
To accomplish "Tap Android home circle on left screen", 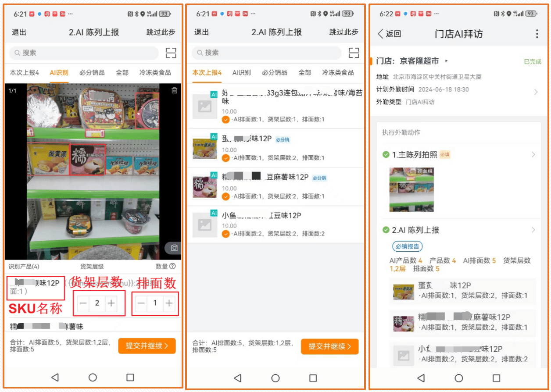I will point(93,377).
